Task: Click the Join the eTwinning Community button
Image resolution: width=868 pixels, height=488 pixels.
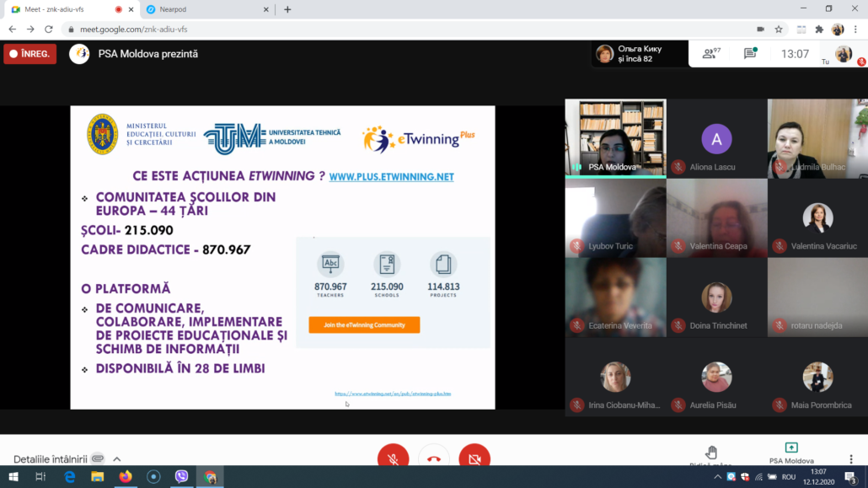Action: coord(364,324)
